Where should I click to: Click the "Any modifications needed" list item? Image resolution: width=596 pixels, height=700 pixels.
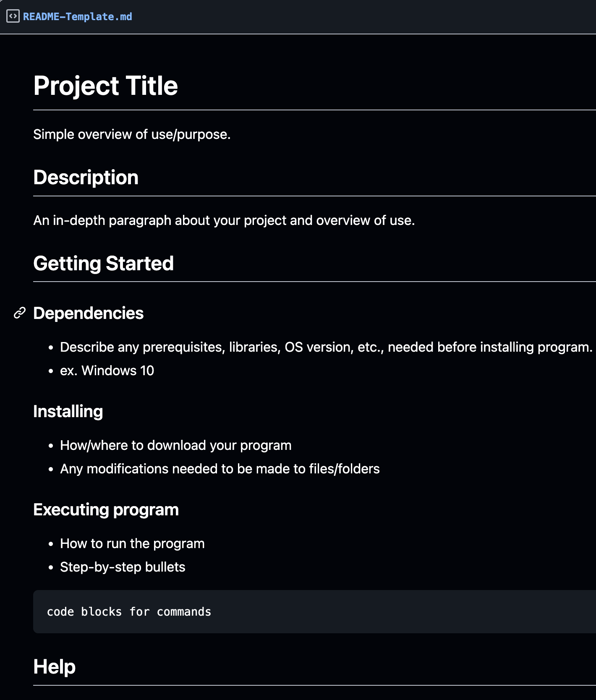pos(220,469)
